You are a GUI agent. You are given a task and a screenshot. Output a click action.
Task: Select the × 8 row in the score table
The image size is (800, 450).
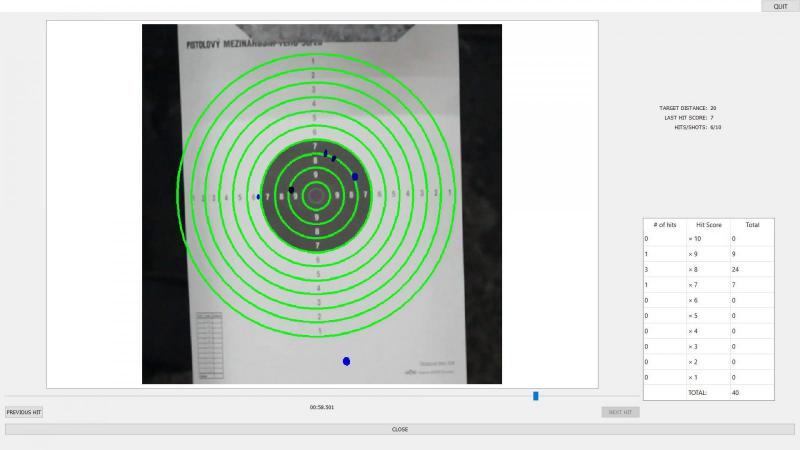[708, 270]
